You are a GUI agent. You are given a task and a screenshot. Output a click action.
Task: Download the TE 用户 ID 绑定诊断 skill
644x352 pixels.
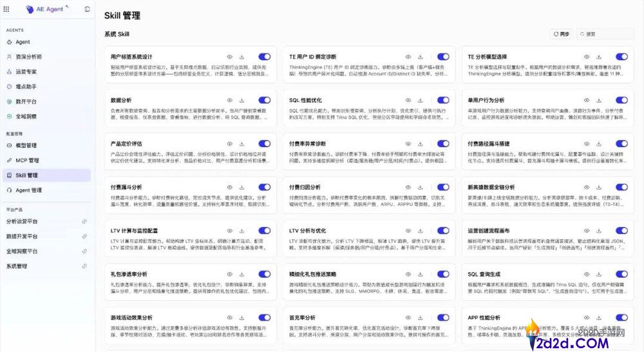click(421, 57)
